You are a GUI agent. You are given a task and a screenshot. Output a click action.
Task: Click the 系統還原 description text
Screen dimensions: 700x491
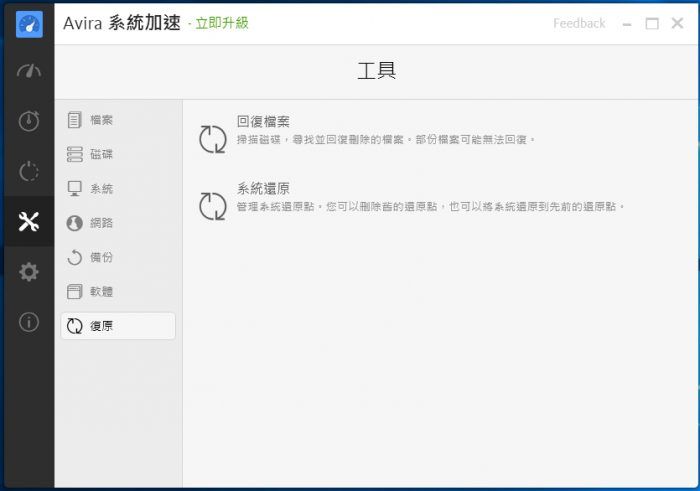coord(430,207)
